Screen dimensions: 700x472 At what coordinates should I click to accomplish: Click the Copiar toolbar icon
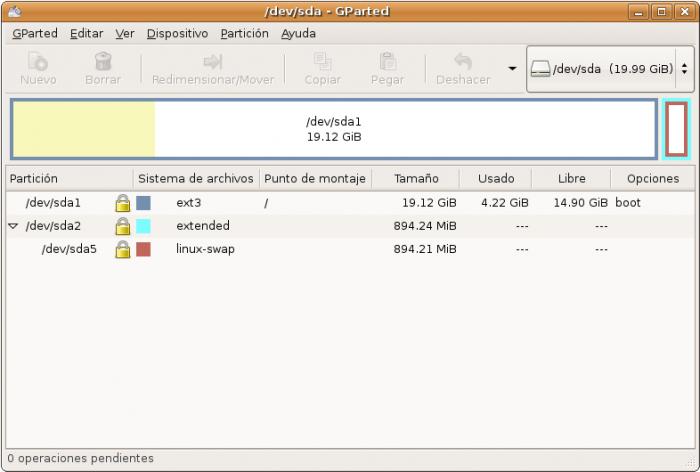[322, 62]
